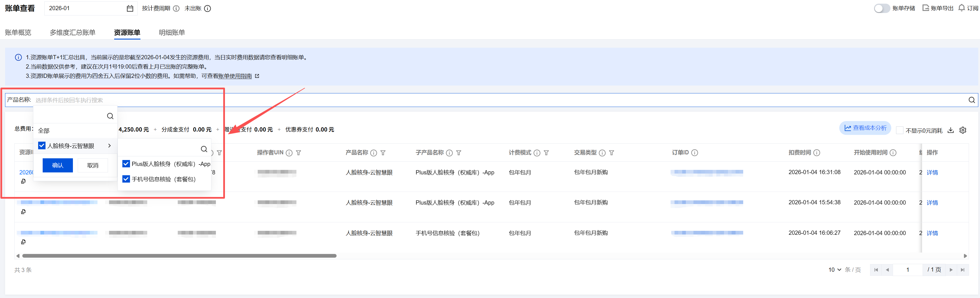Viewport: 980px width, 298px height.
Task: Click the info icon next to 未出账
Action: [207, 8]
